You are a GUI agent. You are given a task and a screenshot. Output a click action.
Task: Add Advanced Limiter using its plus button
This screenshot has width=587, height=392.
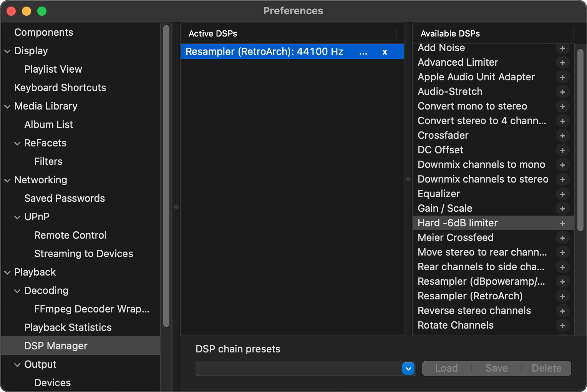(562, 63)
